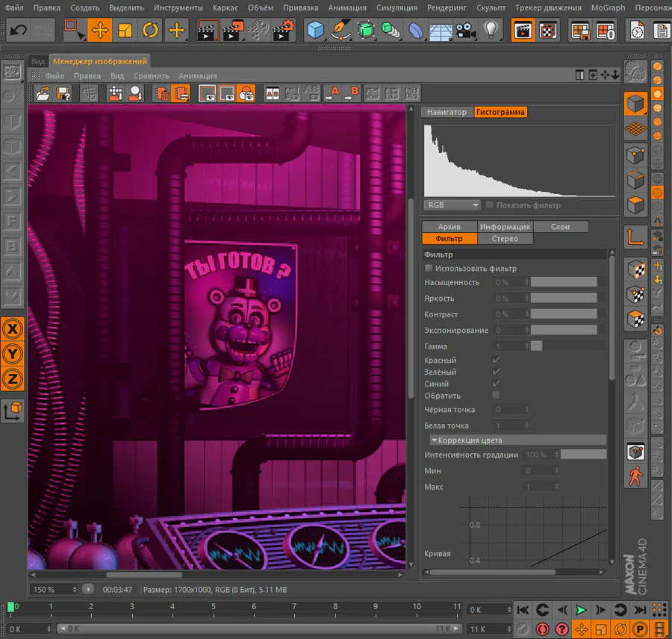The width and height of the screenshot is (672, 639).
Task: Adjust the Чёрная точка stepper
Action: (526, 410)
